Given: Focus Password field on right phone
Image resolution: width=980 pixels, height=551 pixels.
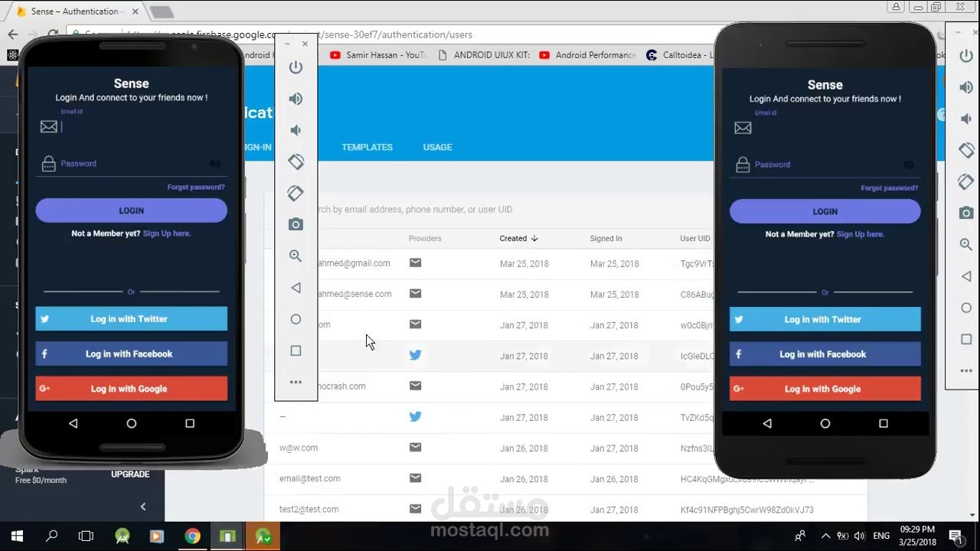Looking at the screenshot, I should [824, 165].
